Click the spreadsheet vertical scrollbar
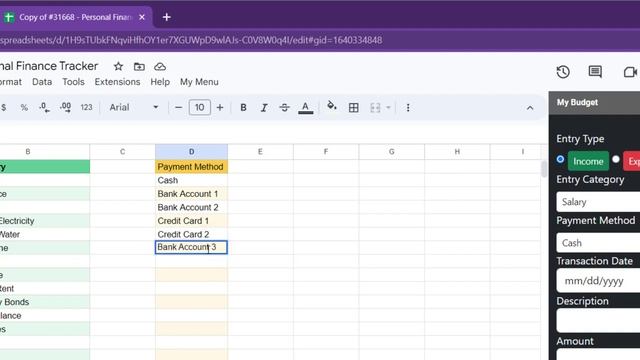Viewport: 640px width, 360px height. [x=544, y=169]
